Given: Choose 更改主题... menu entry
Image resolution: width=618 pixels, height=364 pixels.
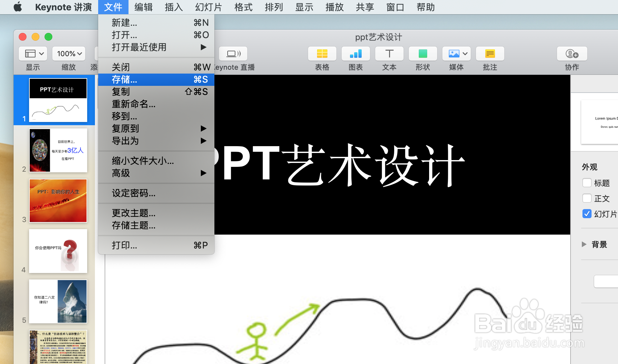Looking at the screenshot, I should coord(156,213).
